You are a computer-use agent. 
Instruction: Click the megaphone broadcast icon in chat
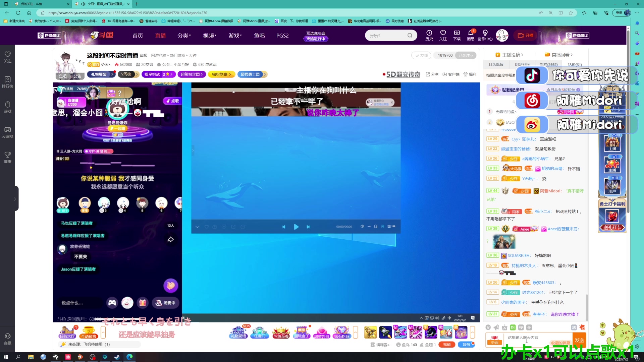[496, 327]
